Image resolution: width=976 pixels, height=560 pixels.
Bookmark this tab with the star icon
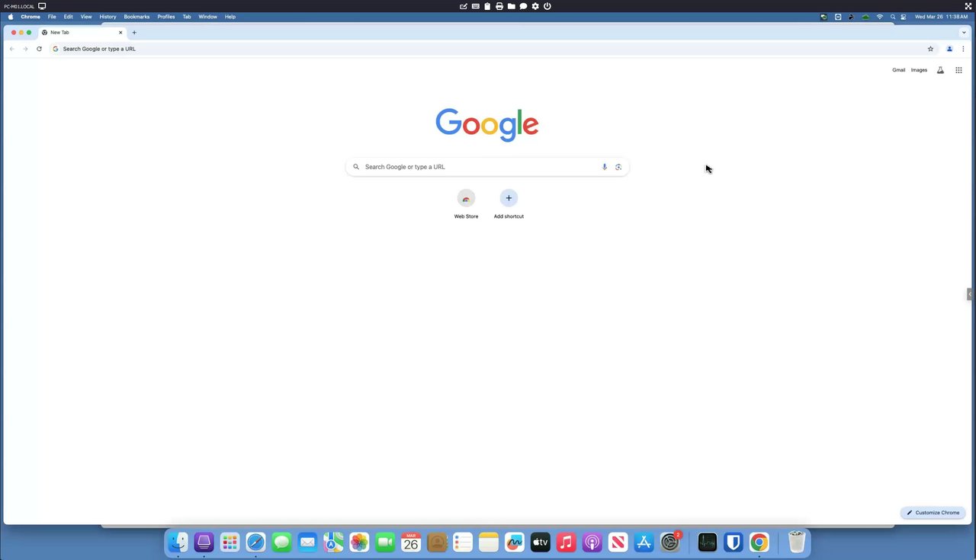930,49
